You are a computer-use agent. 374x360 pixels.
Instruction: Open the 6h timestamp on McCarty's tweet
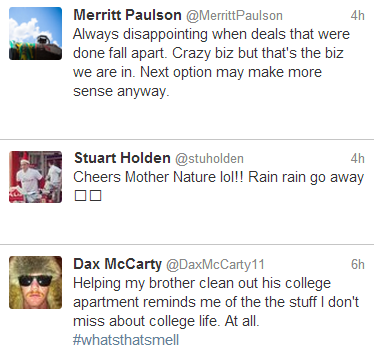pyautogui.click(x=357, y=264)
